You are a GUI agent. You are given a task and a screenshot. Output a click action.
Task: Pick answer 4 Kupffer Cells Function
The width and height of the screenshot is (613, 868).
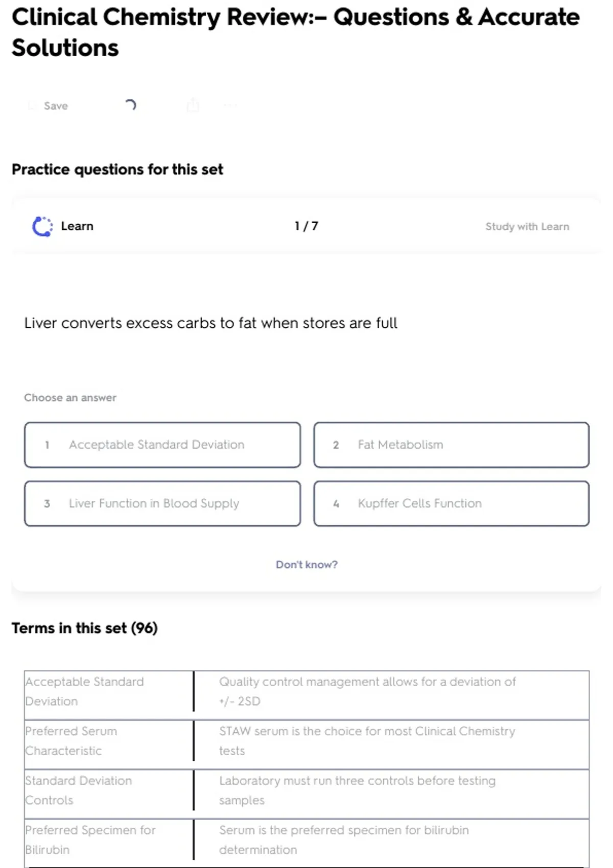[x=451, y=503]
